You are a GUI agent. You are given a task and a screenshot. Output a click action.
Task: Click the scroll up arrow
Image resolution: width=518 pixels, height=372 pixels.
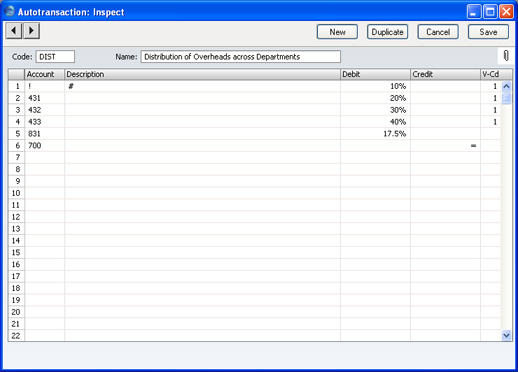pyautogui.click(x=506, y=87)
